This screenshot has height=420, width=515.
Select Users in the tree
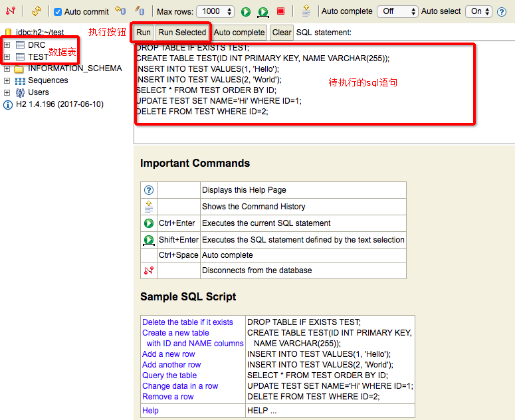click(39, 92)
